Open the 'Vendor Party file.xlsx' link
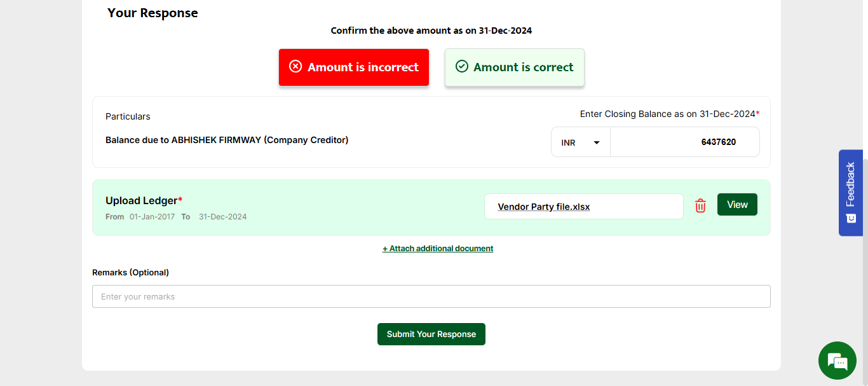The height and width of the screenshot is (386, 868). (x=543, y=207)
